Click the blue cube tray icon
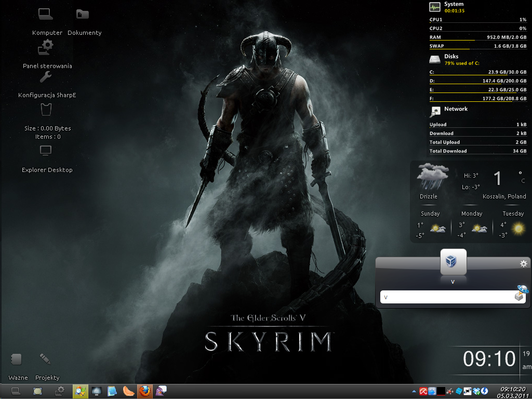 (x=459, y=392)
